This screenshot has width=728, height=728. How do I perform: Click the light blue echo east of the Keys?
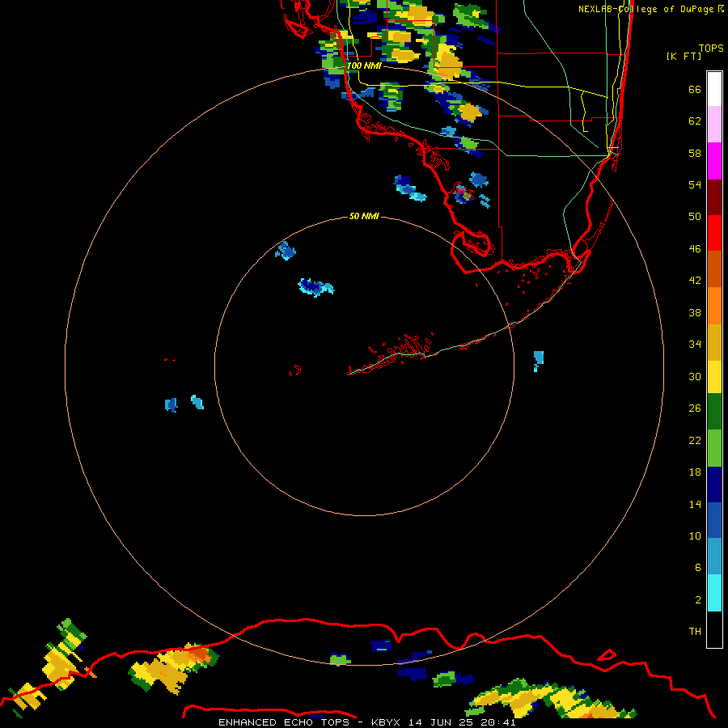[538, 360]
